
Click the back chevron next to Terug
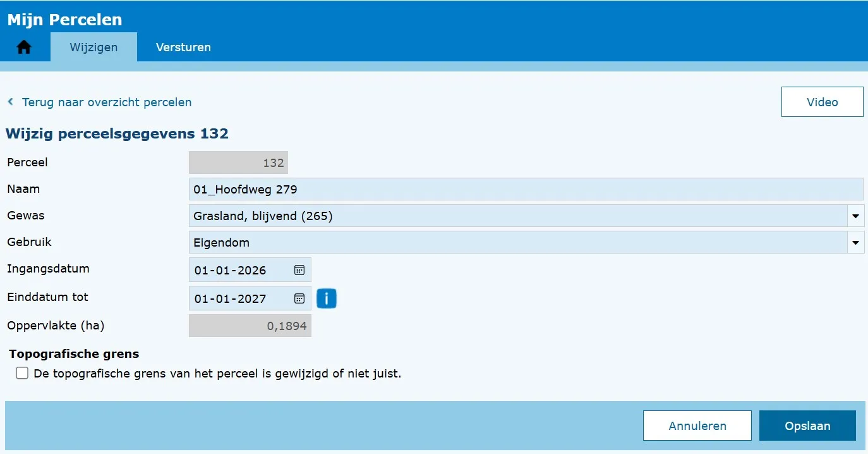pos(10,102)
